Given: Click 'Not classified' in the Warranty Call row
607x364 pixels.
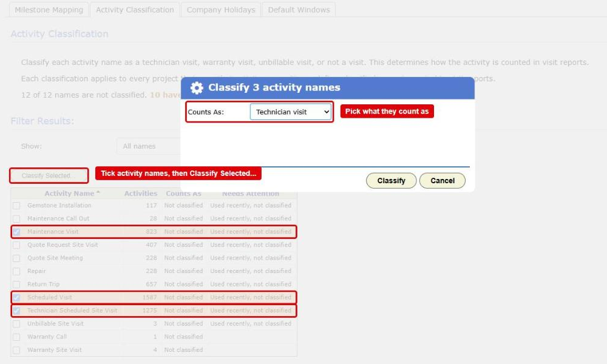Looking at the screenshot, I should tap(183, 337).
